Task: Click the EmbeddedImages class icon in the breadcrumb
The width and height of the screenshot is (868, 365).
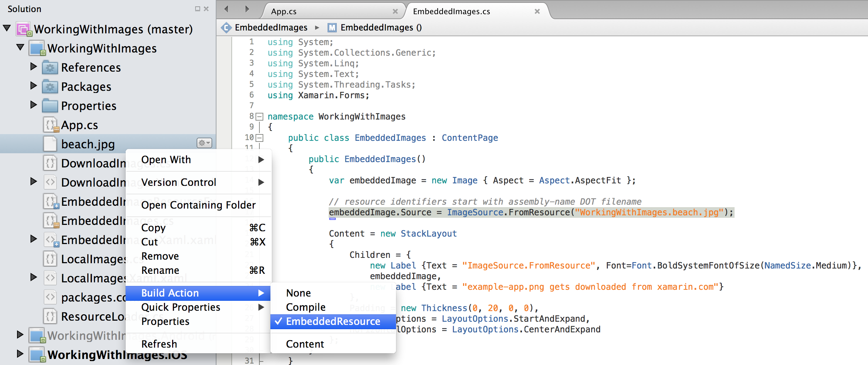Action: point(226,27)
